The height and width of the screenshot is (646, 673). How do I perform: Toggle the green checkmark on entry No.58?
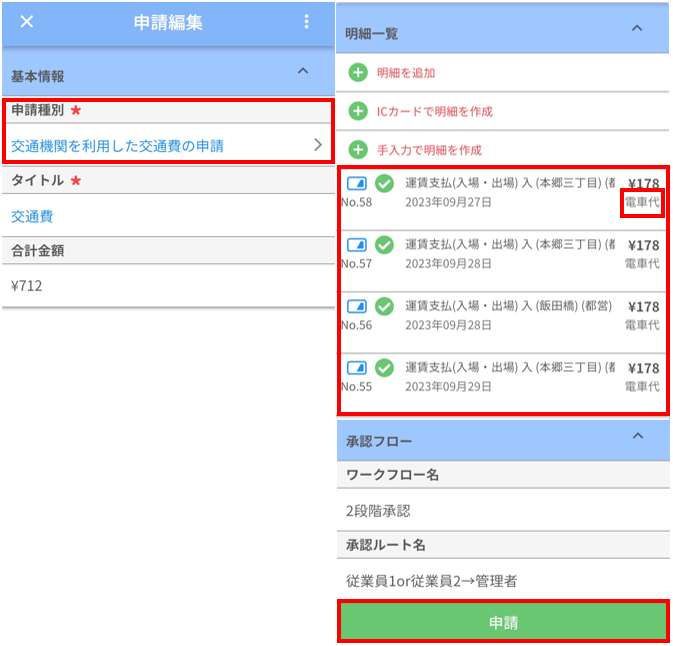pos(384,183)
